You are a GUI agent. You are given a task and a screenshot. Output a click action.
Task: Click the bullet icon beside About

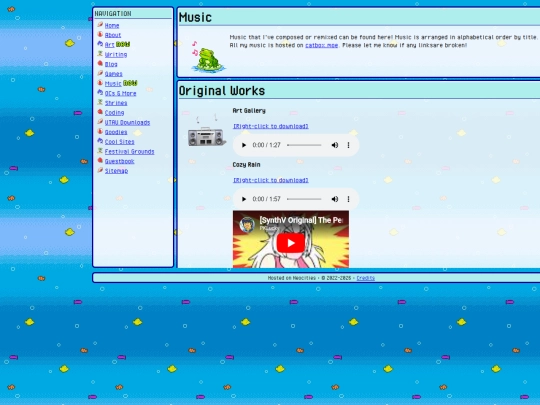click(x=100, y=34)
